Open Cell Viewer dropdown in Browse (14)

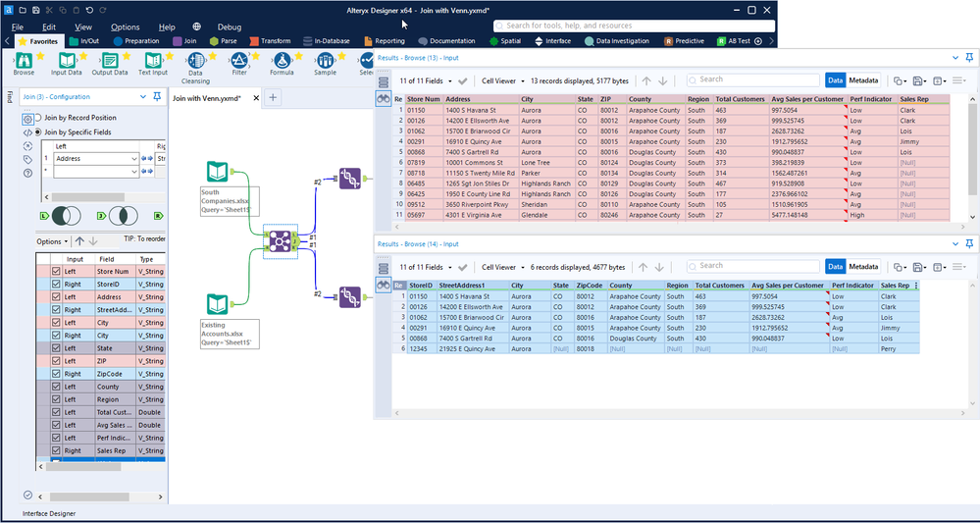(502, 267)
